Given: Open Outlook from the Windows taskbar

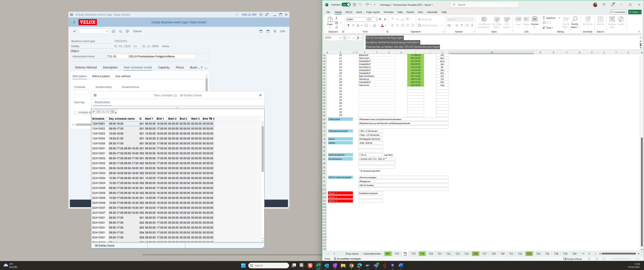Looking at the screenshot, I should pos(326,265).
